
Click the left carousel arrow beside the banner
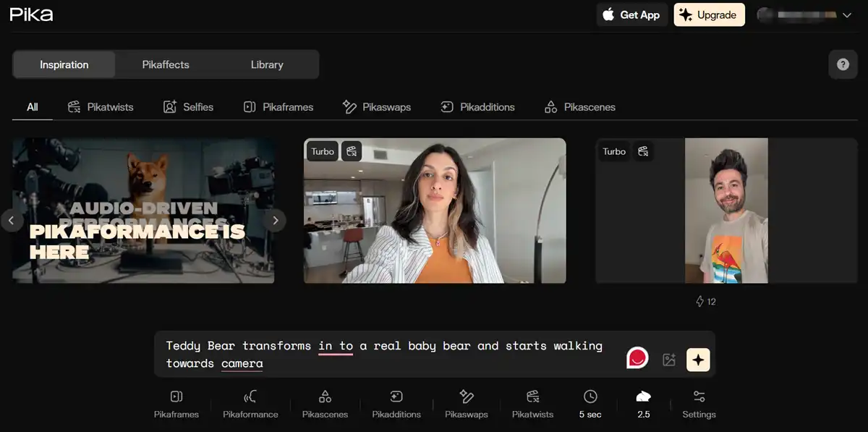pyautogui.click(x=12, y=221)
